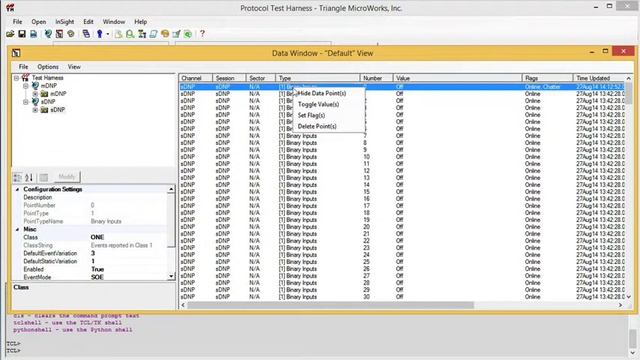640x360 pixels.
Task: Click the blue stacked windows toolbar icon
Action: pos(86,34)
